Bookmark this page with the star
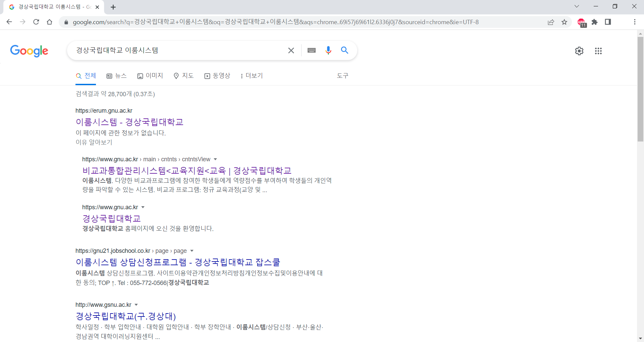This screenshot has height=342, width=644. pyautogui.click(x=565, y=22)
